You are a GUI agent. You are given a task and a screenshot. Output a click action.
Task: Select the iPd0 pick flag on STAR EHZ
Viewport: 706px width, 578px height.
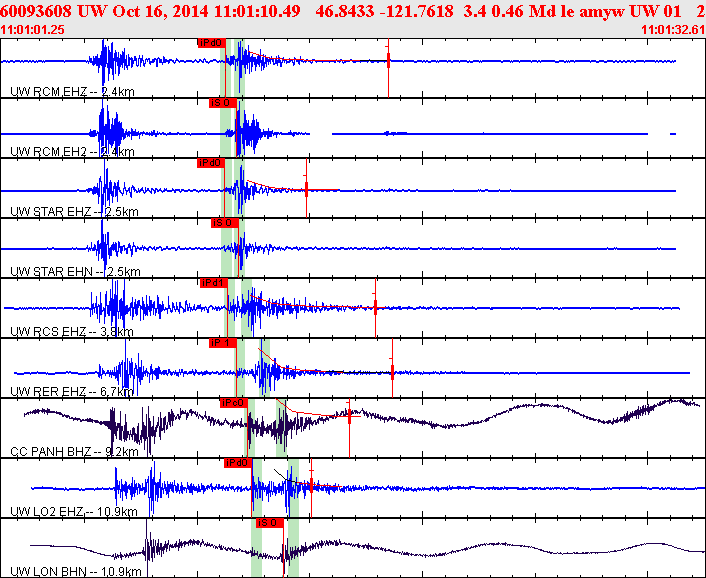(x=210, y=163)
